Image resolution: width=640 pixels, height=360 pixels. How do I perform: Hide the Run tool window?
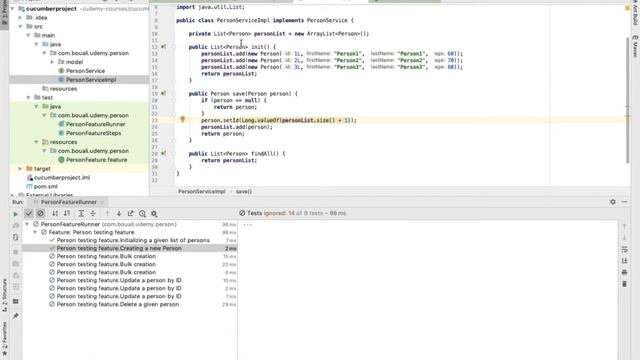(624, 202)
